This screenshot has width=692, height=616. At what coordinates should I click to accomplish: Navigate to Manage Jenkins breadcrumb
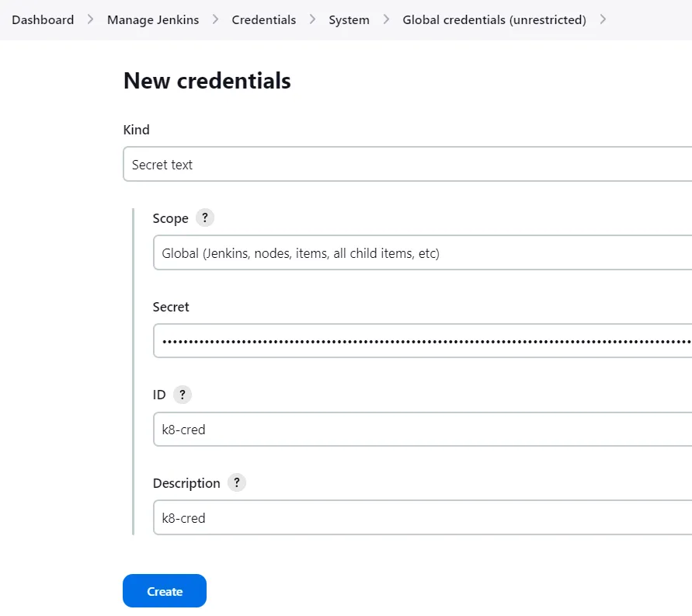(x=153, y=19)
